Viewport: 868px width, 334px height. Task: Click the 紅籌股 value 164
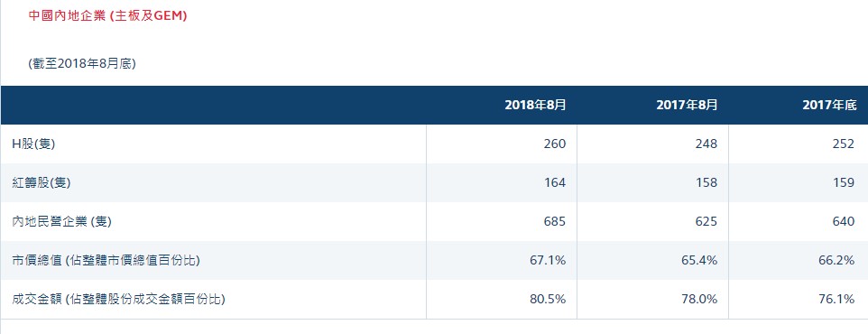(x=555, y=182)
